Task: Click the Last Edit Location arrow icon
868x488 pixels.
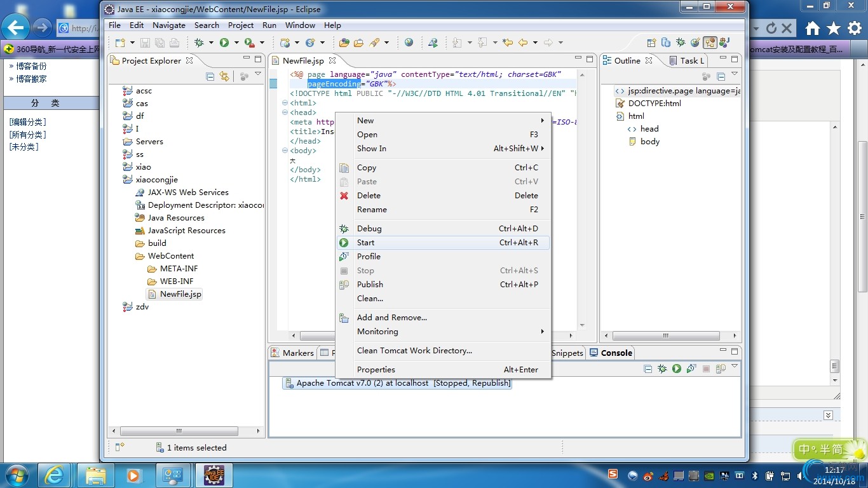Action: point(508,43)
